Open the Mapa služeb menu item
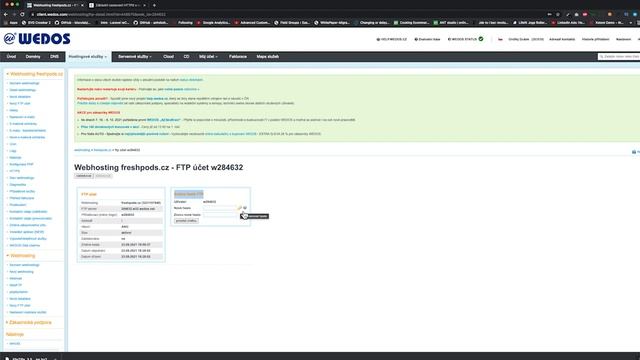Viewport: 640px width, 360px height. tap(268, 57)
